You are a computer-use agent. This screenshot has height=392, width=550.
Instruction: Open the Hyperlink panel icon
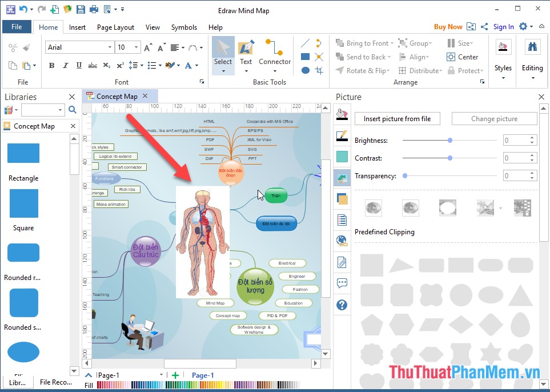point(342,242)
